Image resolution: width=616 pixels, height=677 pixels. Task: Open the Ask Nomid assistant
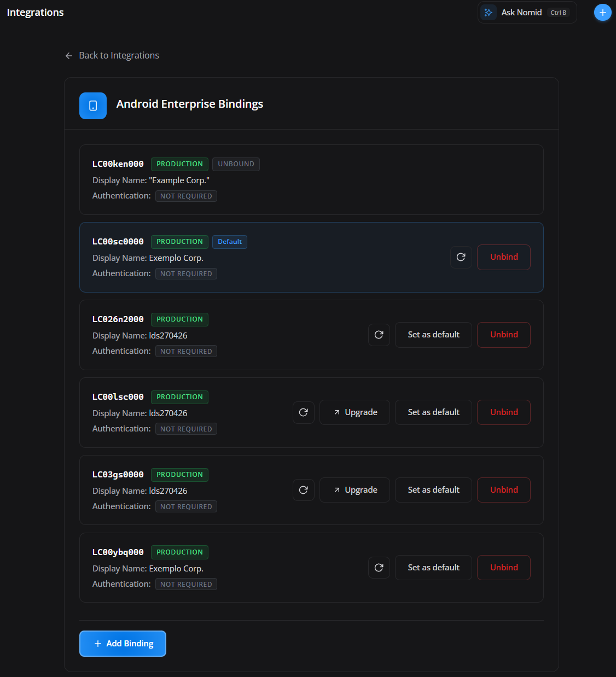point(527,13)
